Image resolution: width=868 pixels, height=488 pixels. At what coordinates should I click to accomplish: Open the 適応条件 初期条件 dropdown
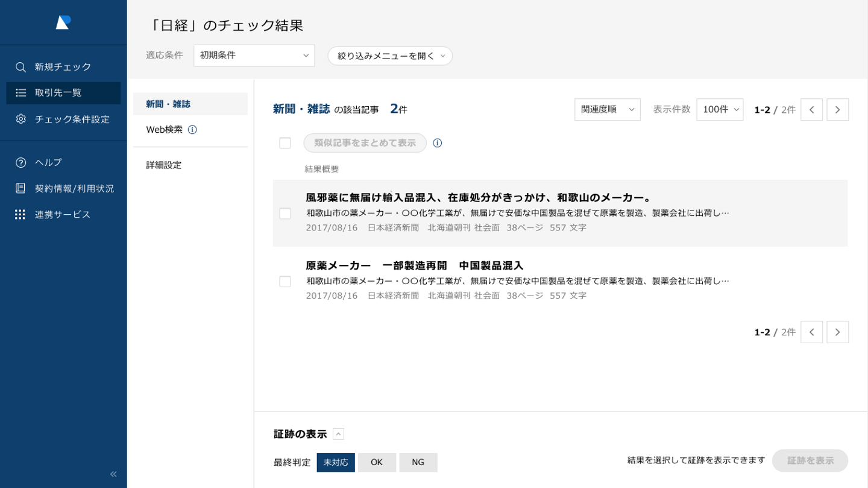click(254, 55)
